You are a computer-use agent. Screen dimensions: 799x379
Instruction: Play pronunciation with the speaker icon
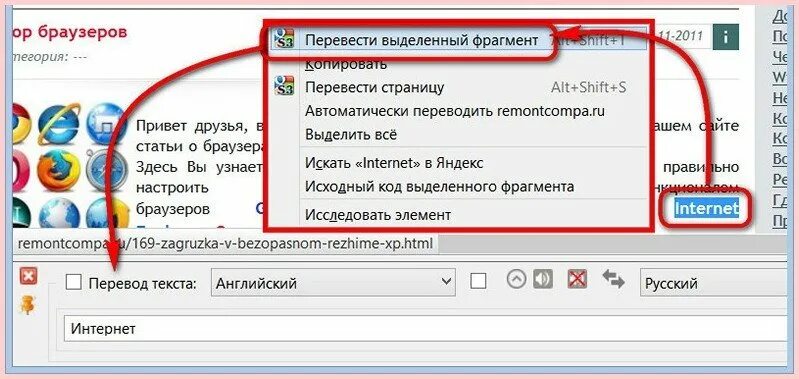tap(543, 279)
